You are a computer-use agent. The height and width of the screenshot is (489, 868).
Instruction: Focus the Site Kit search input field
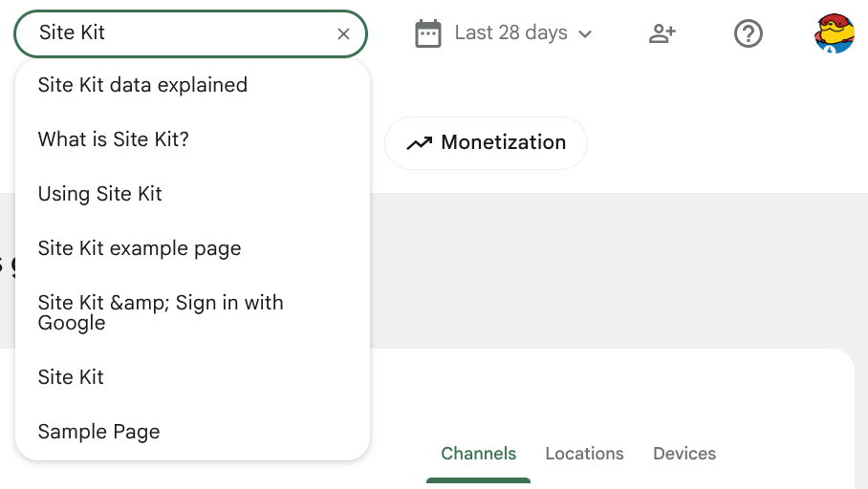click(182, 33)
